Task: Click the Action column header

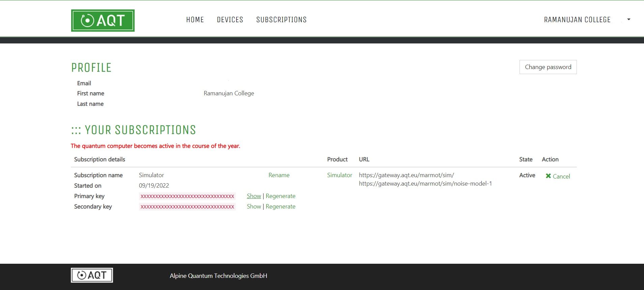Action: click(550, 159)
